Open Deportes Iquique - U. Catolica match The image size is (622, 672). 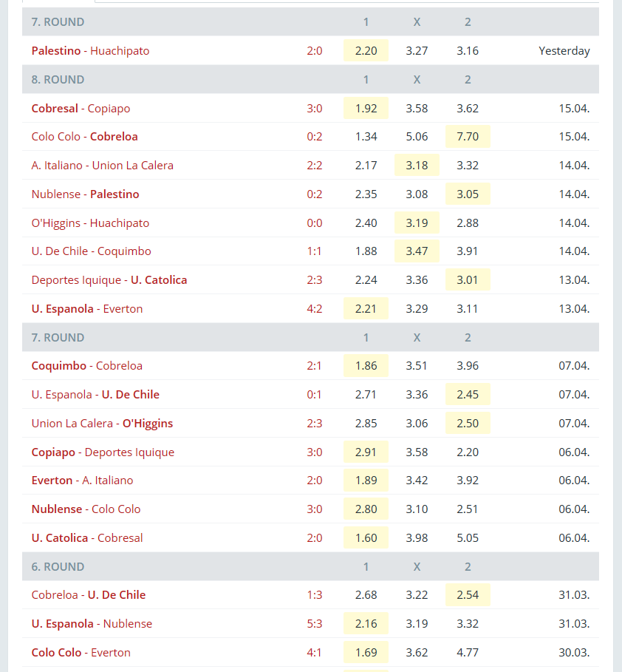[109, 280]
